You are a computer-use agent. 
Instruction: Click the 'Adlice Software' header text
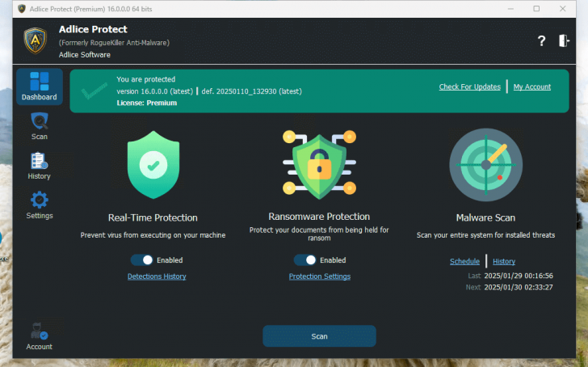[x=84, y=55]
